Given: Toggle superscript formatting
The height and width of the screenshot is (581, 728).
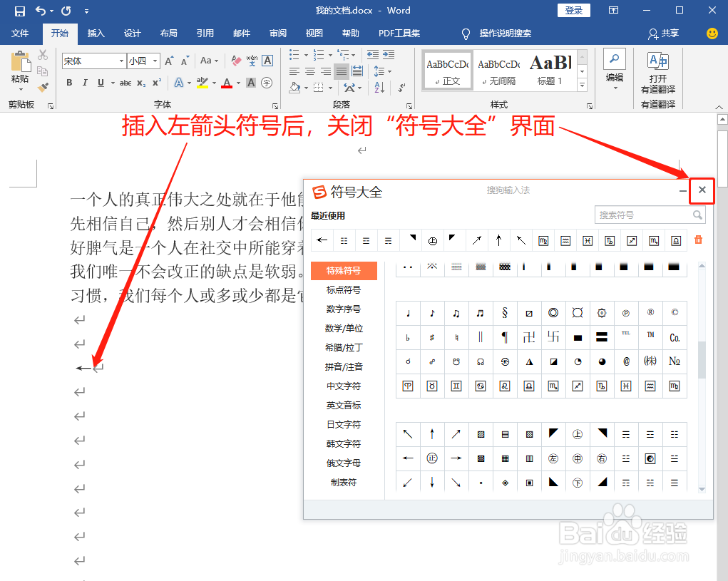Looking at the screenshot, I should (x=157, y=83).
